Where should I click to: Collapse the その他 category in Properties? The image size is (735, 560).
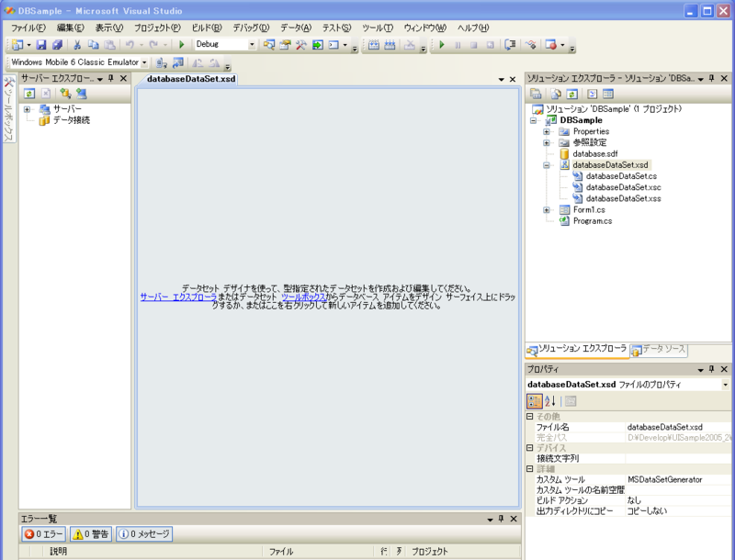coord(530,416)
